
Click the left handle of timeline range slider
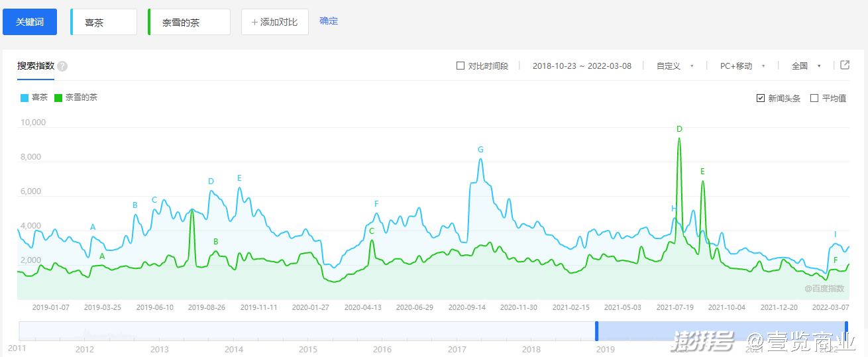597,331
